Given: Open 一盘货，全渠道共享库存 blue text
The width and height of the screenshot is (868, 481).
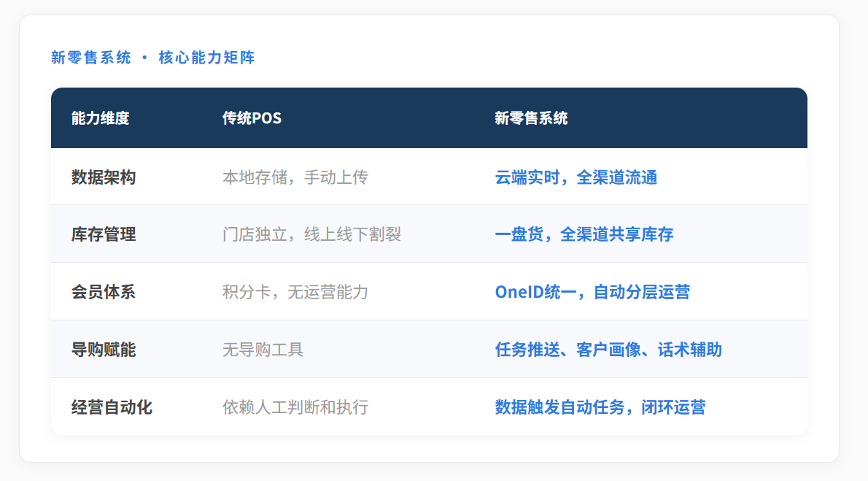Looking at the screenshot, I should (x=584, y=234).
